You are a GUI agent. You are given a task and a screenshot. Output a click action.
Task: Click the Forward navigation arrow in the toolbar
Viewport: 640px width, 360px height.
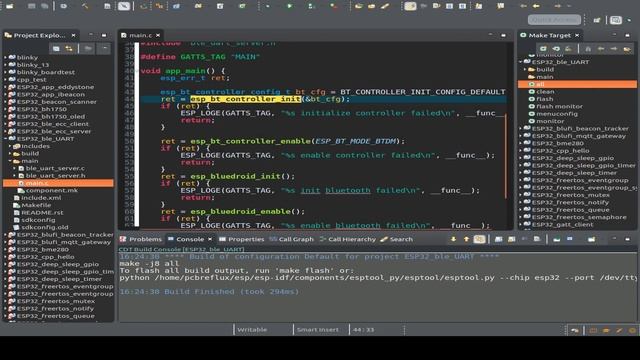click(558, 6)
